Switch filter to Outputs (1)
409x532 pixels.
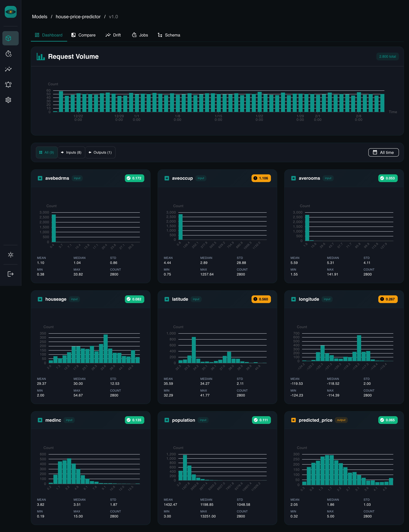coord(100,152)
